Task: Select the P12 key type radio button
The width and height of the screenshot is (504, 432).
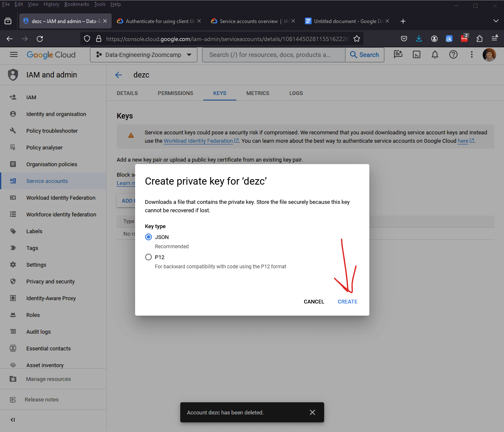Action: click(148, 257)
